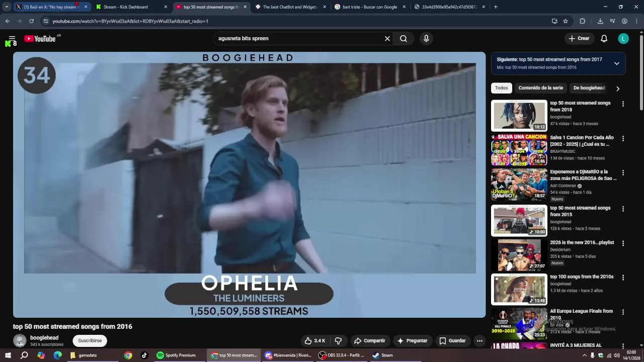Image resolution: width=644 pixels, height=362 pixels.
Task: Open 2026 is the new 2016 thumbnail
Action: point(519,255)
